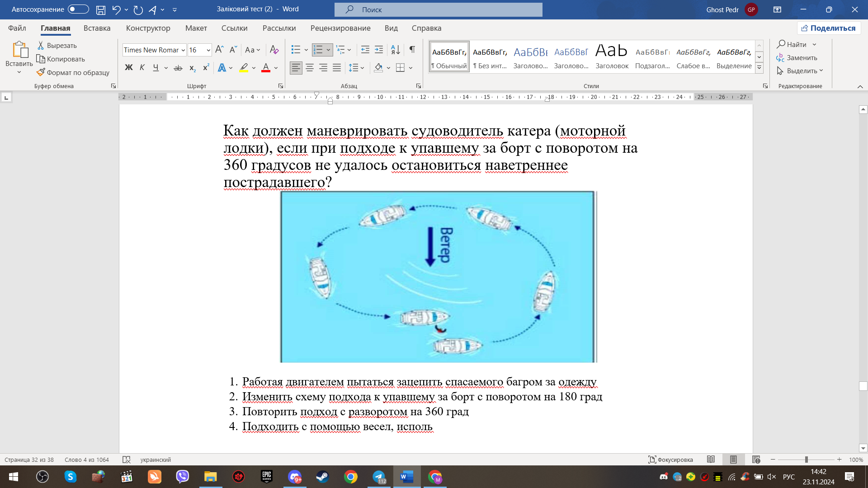This screenshot has width=868, height=488.
Task: Toggle bold (Ж) formatting
Action: click(129, 68)
